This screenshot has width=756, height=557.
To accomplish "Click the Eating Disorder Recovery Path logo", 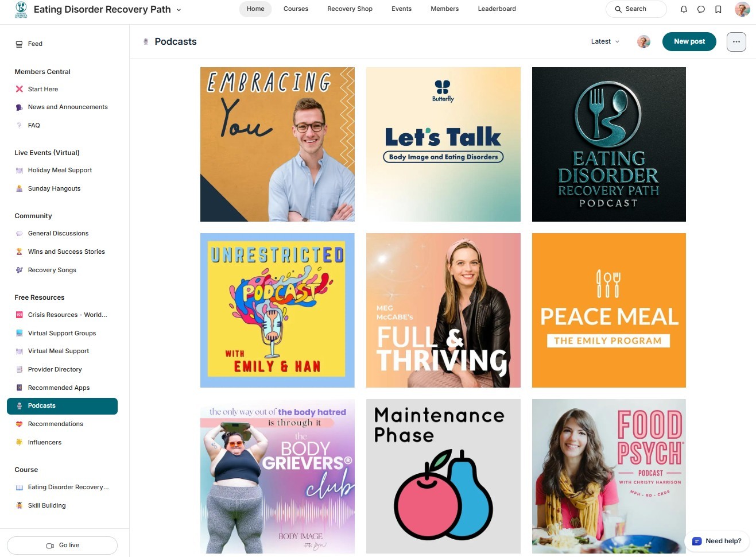I will point(21,10).
